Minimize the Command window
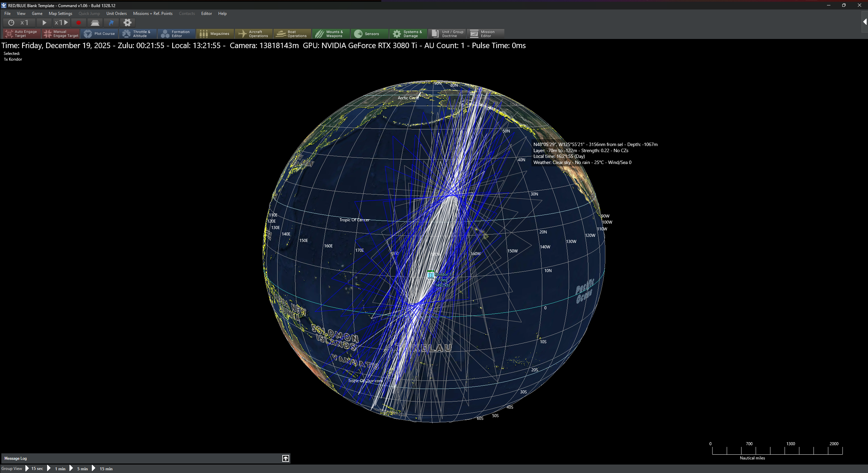Screen dimensions: 868x473 click(x=829, y=5)
